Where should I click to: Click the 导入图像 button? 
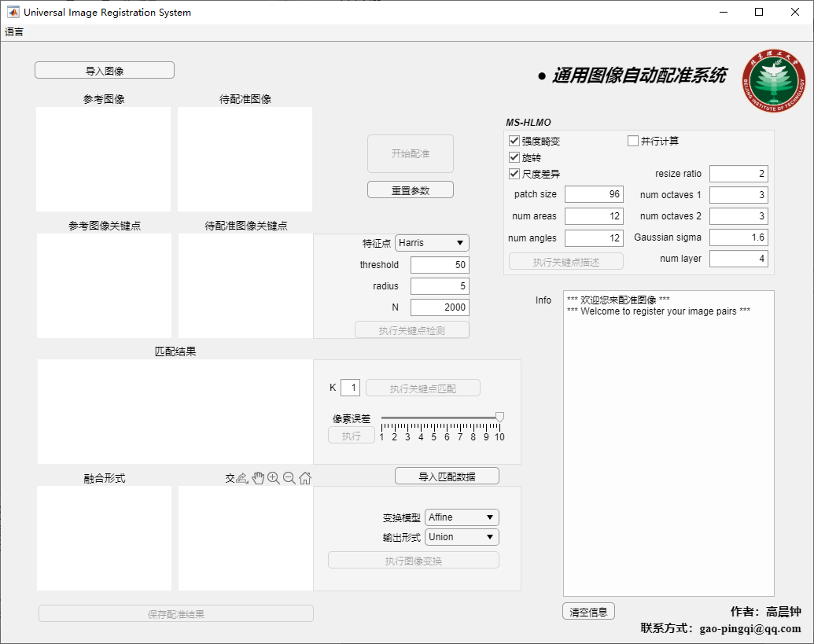105,71
